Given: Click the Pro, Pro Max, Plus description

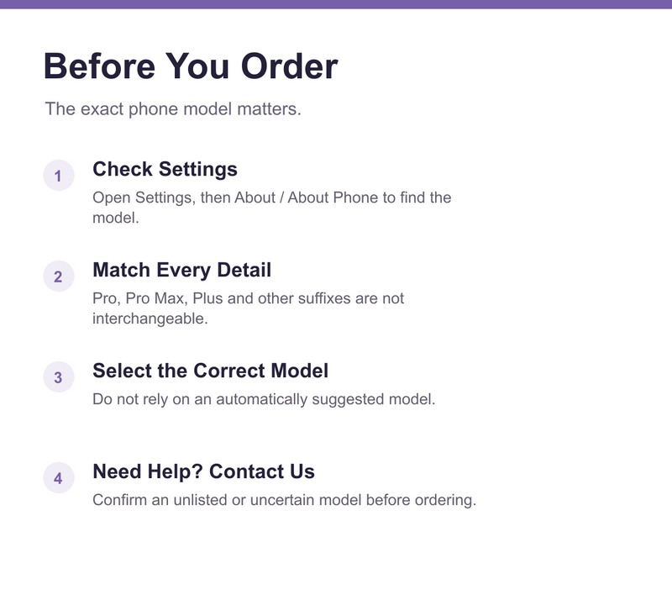Looking at the screenshot, I should point(248,308).
